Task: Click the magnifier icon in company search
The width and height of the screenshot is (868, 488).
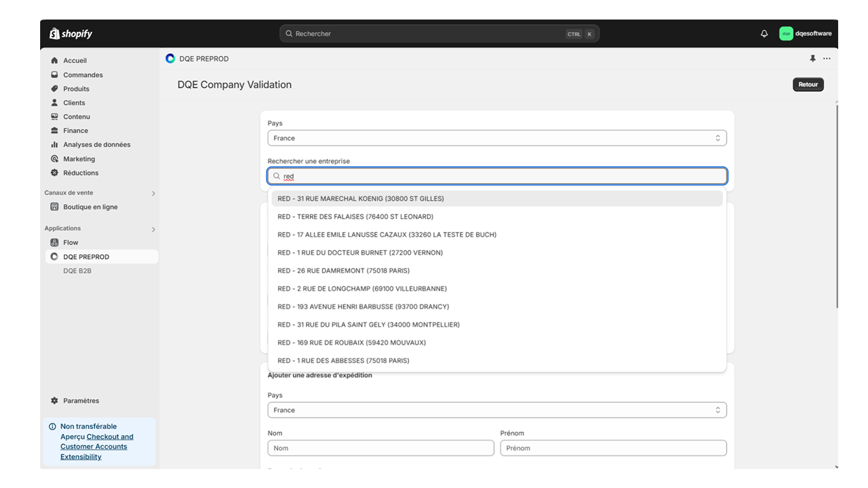Action: coord(277,176)
